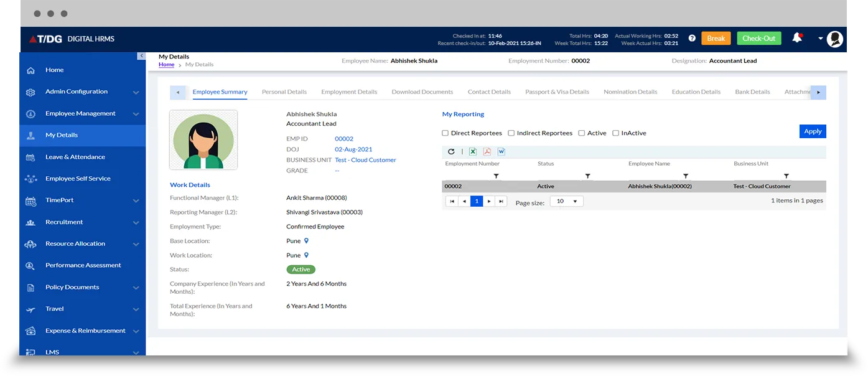Enable the Indirect Reportees checkbox
Image resolution: width=868 pixels, height=376 pixels.
point(511,133)
